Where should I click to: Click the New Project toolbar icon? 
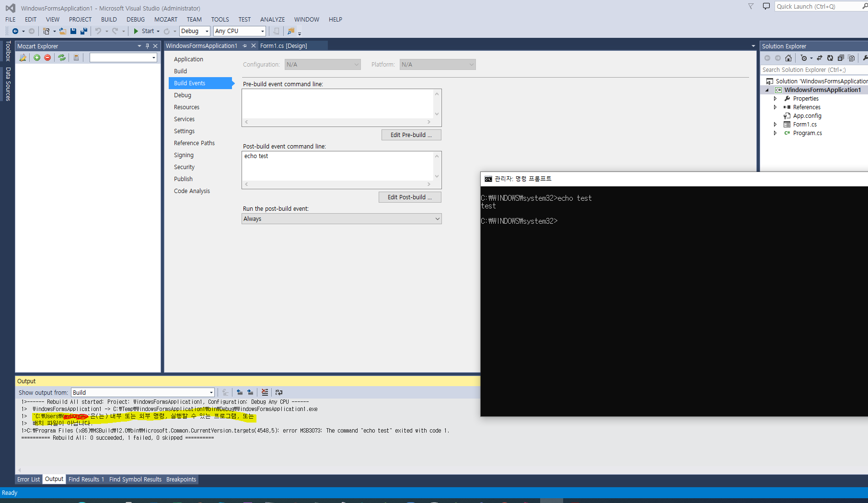tap(46, 31)
